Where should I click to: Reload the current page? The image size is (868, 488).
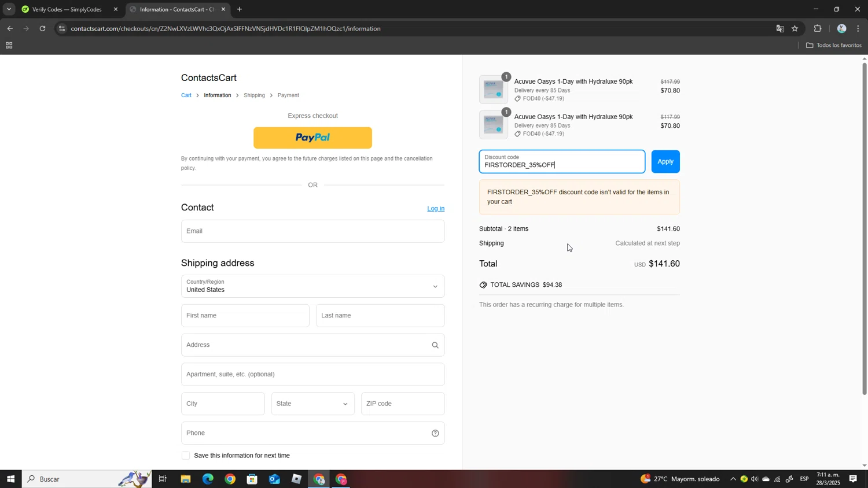pyautogui.click(x=42, y=28)
